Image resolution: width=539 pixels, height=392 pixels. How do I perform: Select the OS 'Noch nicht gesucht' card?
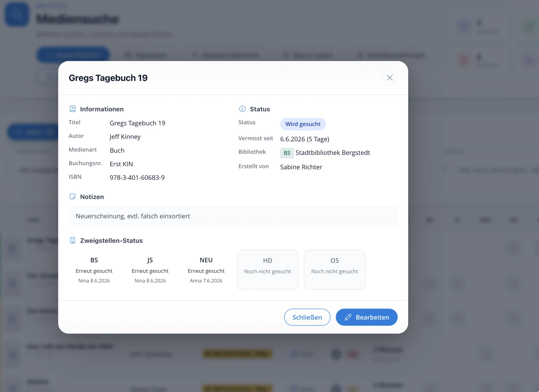[x=335, y=269]
